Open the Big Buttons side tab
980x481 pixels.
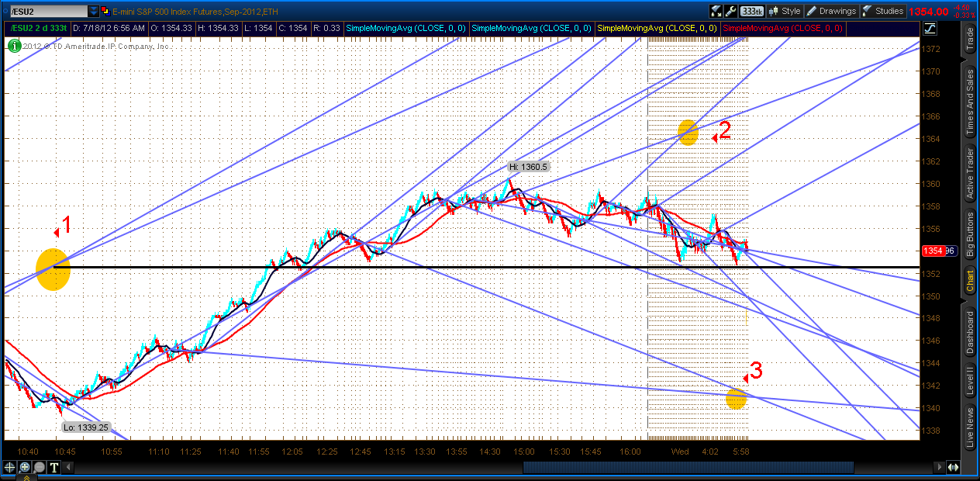click(x=969, y=234)
